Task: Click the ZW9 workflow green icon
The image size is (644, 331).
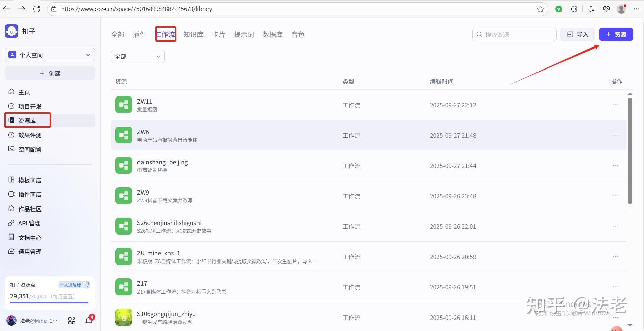Action: (124, 196)
